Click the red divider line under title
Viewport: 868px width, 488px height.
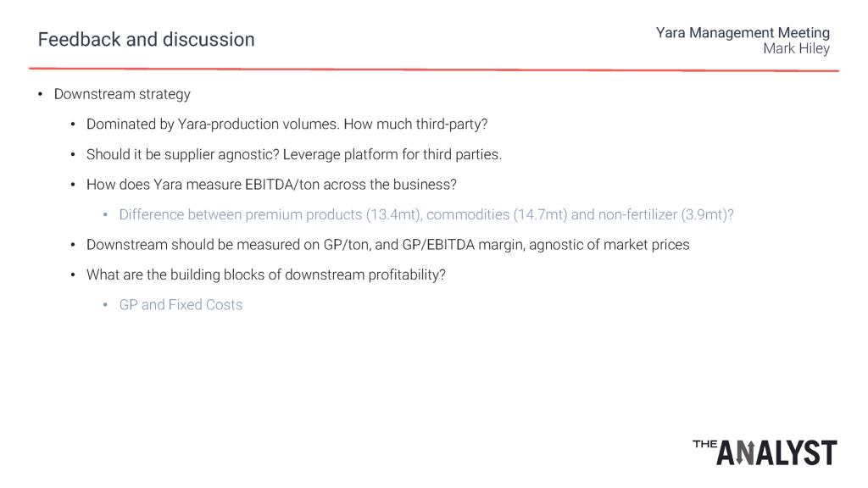coord(434,69)
